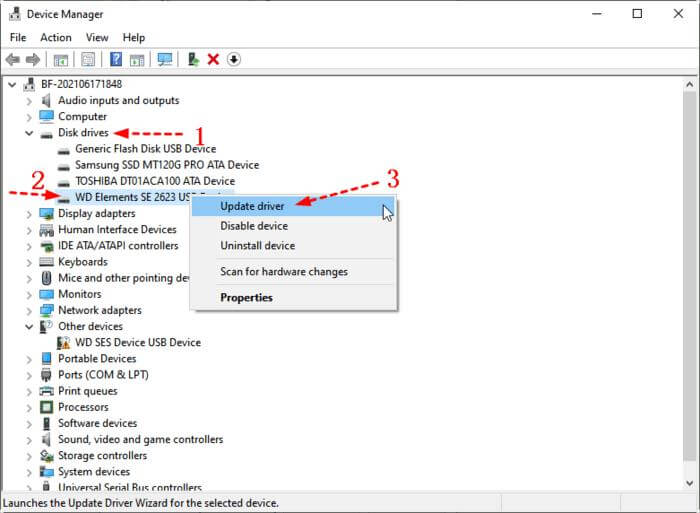Choose Update driver from the context menu
700x513 pixels.
[252, 206]
